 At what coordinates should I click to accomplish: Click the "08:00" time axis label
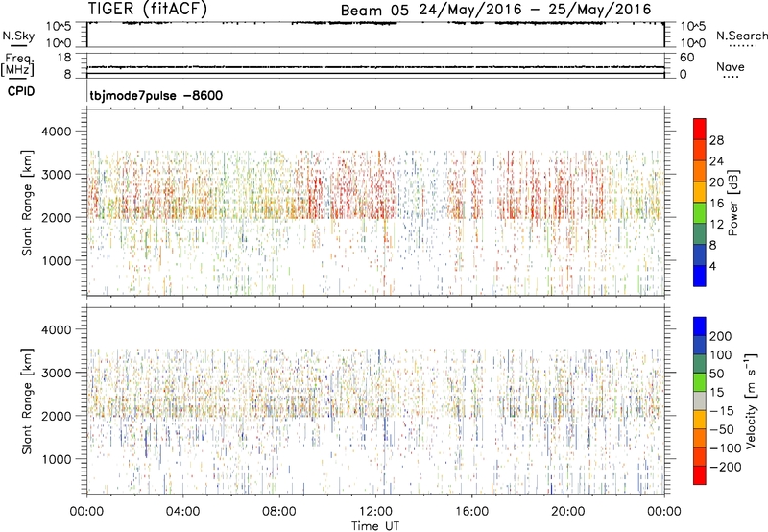pyautogui.click(x=279, y=512)
